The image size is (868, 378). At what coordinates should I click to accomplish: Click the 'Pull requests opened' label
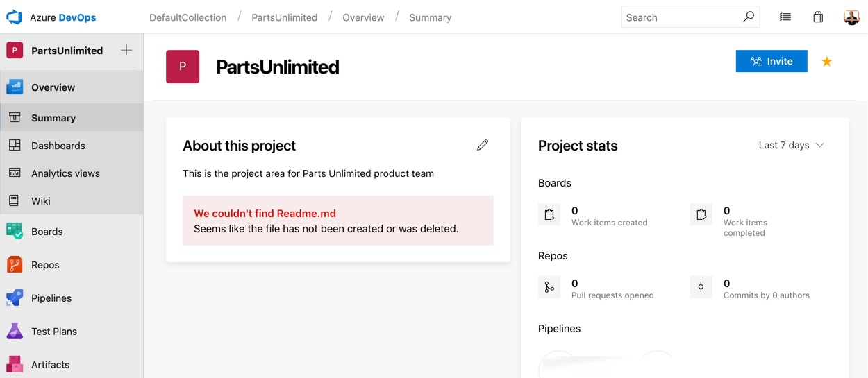point(612,295)
